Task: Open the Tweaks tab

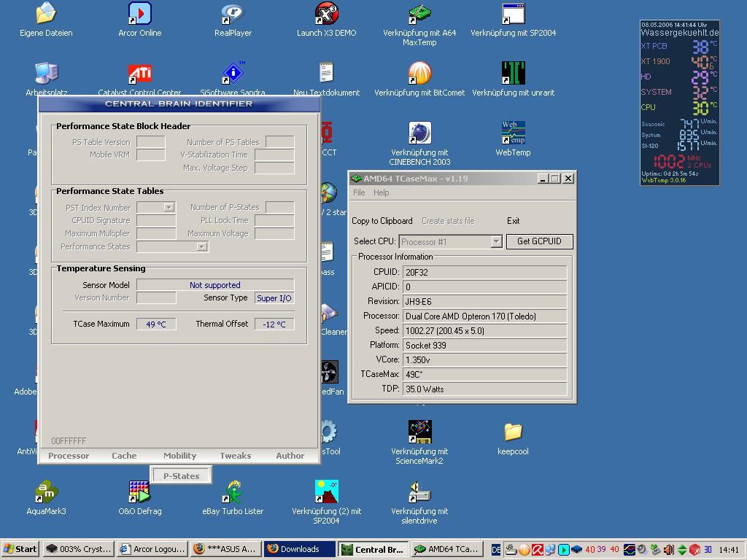Action: pos(236,456)
